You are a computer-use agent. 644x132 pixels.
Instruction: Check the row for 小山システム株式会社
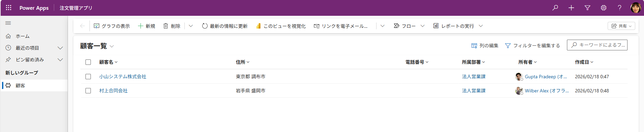(88, 77)
